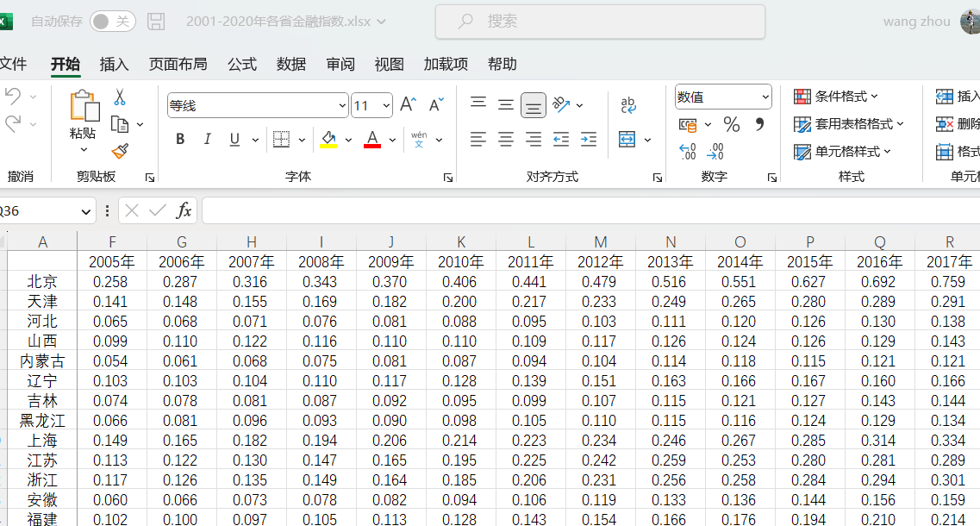Open 条件格式 conditional formatting menu
The height and width of the screenshot is (526, 980).
836,97
